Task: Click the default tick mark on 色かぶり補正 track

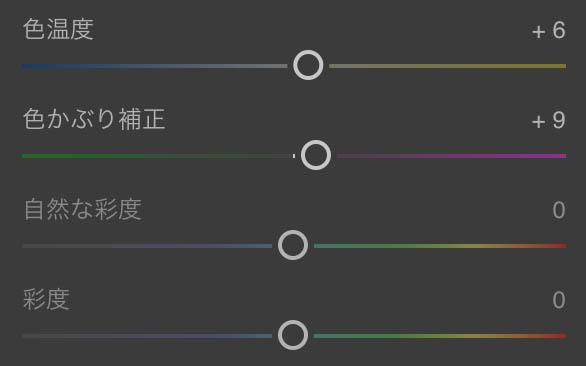Action: (x=294, y=156)
